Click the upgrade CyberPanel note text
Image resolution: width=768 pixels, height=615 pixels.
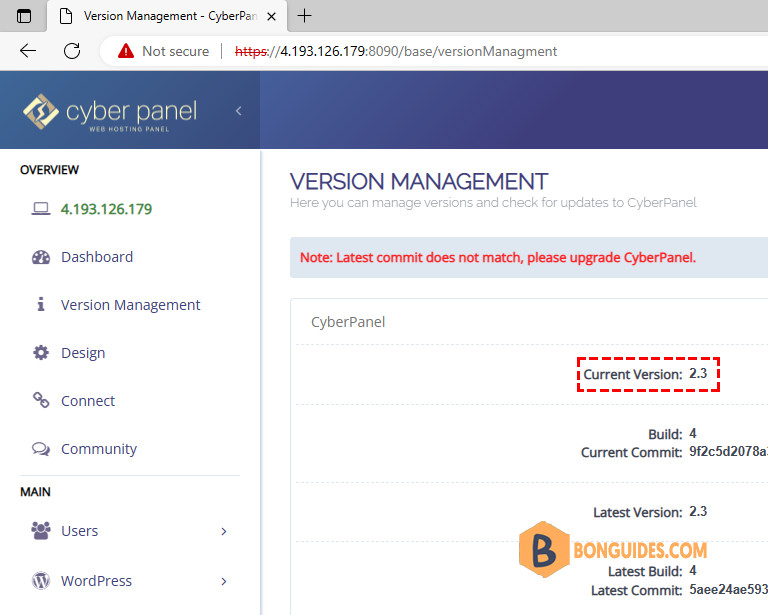coord(498,258)
